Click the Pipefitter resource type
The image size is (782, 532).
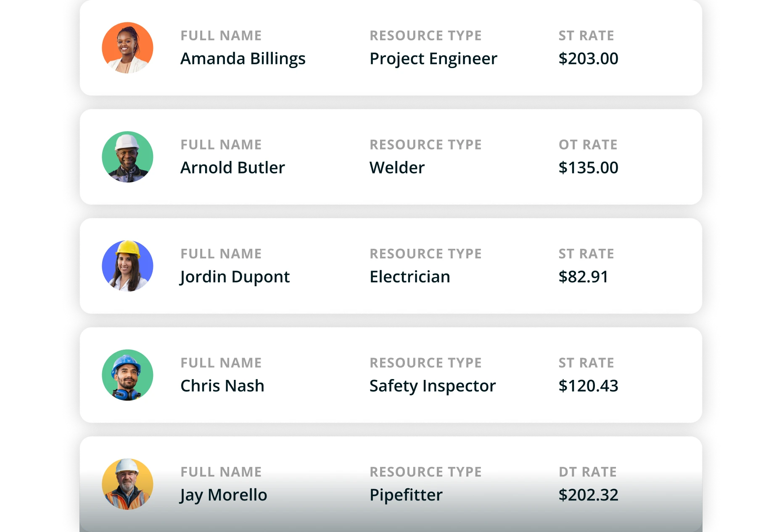pos(406,495)
